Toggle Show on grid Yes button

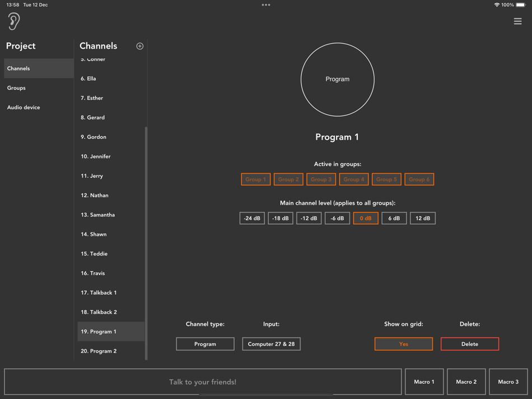[403, 344]
